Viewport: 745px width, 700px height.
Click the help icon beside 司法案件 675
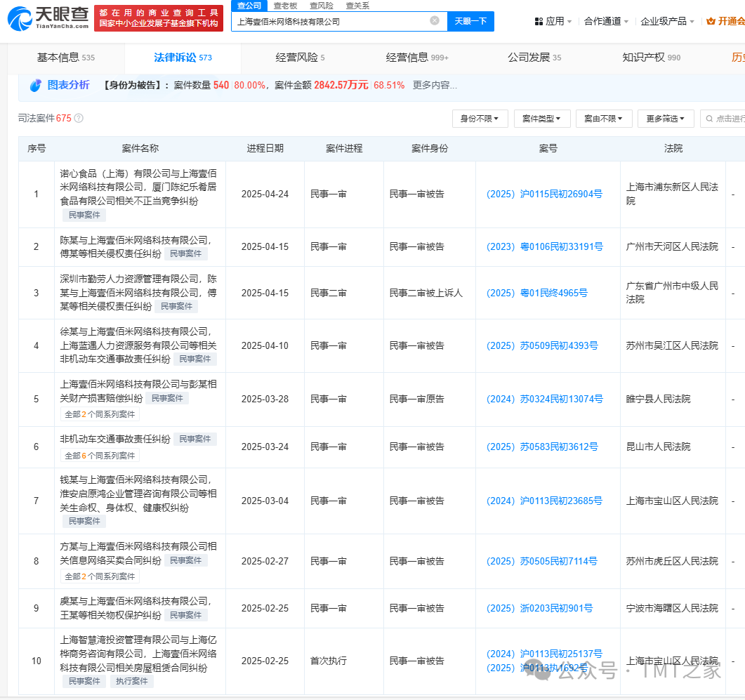[x=79, y=118]
